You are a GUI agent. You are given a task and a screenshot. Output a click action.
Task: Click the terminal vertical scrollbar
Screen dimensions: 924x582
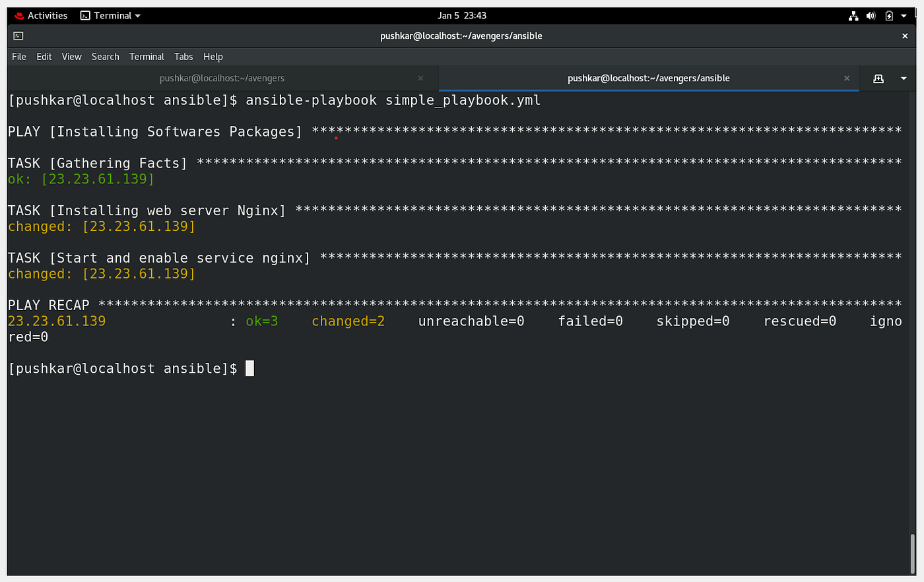point(913,553)
